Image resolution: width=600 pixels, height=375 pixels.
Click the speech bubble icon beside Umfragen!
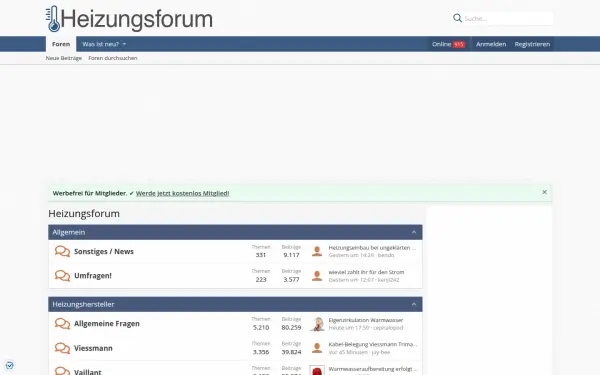(62, 276)
